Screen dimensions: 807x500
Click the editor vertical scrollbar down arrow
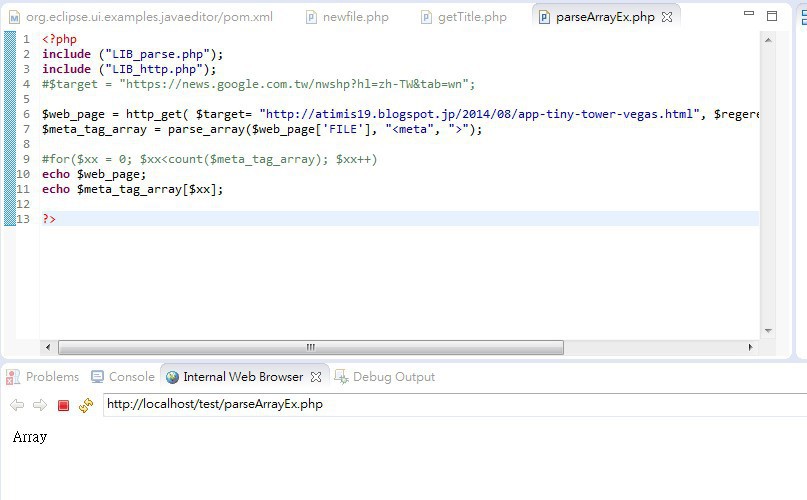768,331
